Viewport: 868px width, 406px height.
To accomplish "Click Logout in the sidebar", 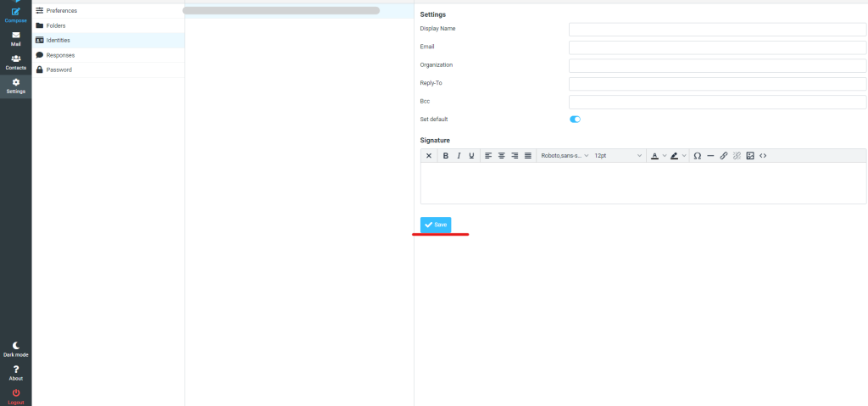I will [15, 396].
